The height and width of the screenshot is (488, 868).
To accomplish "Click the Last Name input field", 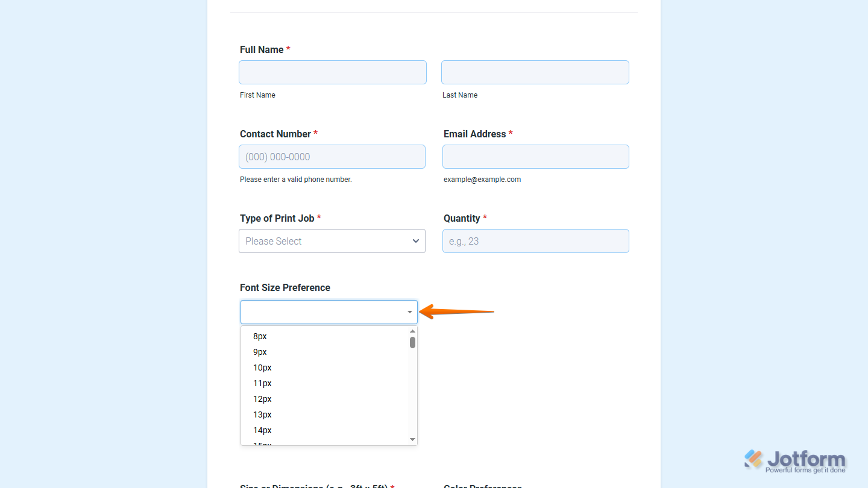I will coord(535,72).
